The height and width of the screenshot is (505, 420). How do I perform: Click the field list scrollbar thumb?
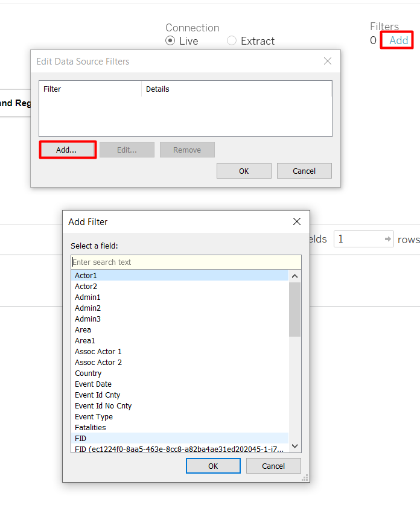click(x=294, y=308)
